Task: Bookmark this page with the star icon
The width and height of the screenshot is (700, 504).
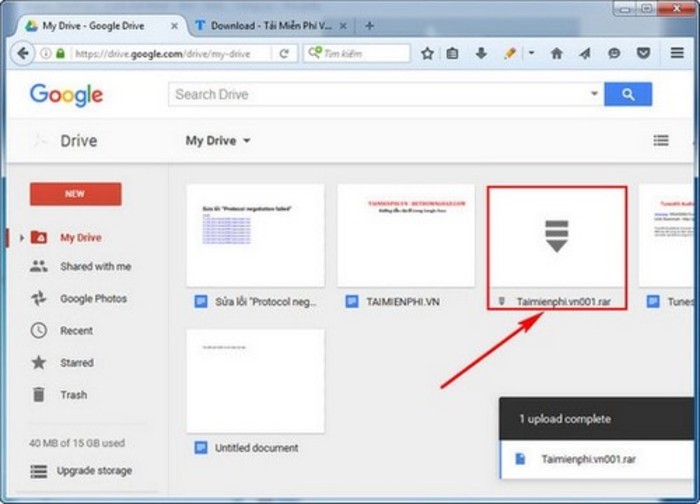Action: pyautogui.click(x=427, y=54)
